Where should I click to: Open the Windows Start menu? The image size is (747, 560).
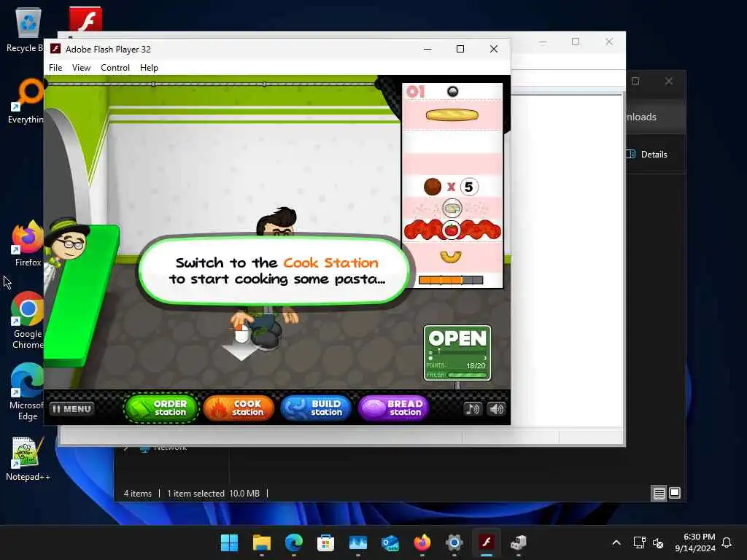(229, 542)
